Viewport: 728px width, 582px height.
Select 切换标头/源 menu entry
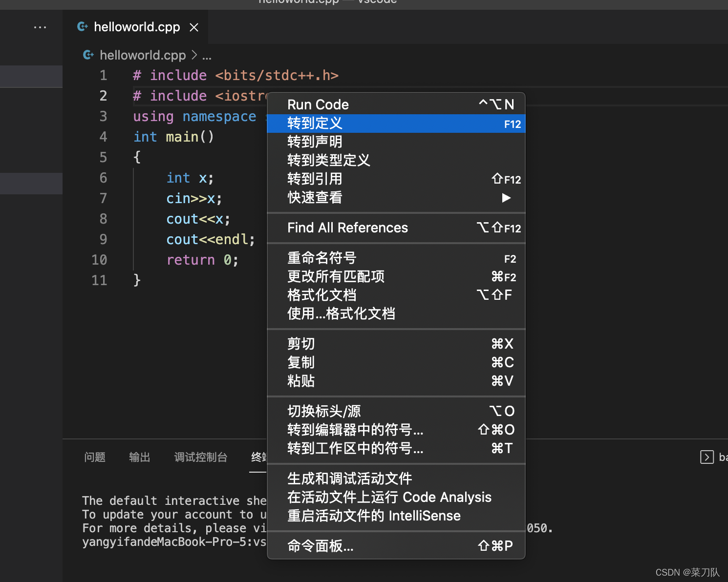(396, 412)
